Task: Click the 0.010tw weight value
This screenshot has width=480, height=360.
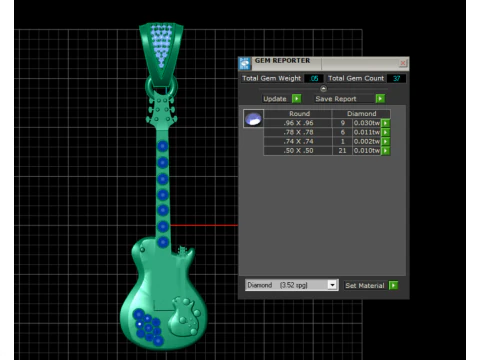Action: coord(367,151)
